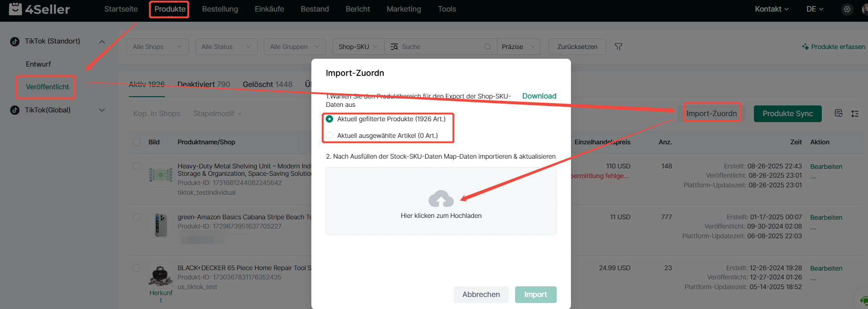868x309 pixels.
Task: Switch to the Deaktiviert 790 tab
Action: (x=204, y=84)
